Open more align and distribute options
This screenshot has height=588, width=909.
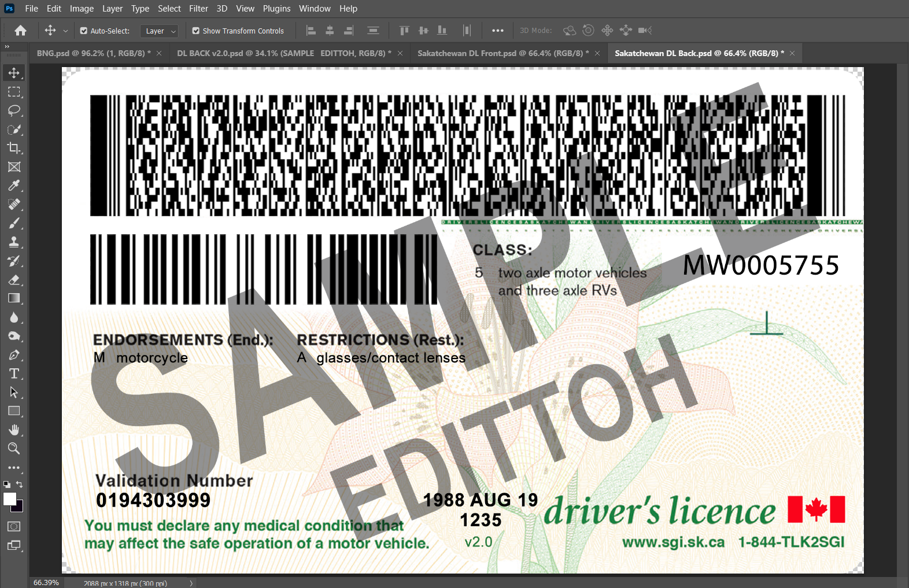(498, 31)
